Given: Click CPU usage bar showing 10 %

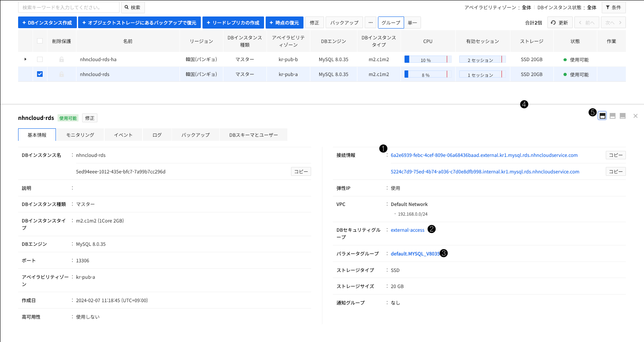Looking at the screenshot, I should coord(428,60).
